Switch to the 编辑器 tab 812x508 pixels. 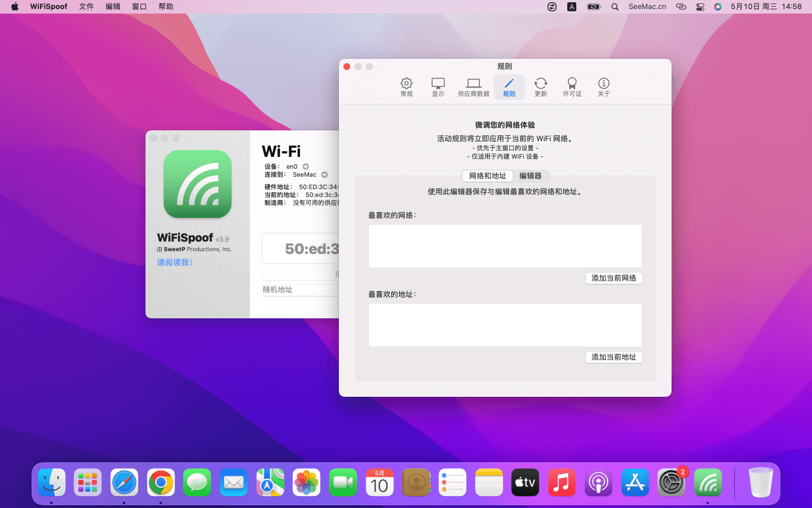pyautogui.click(x=530, y=176)
